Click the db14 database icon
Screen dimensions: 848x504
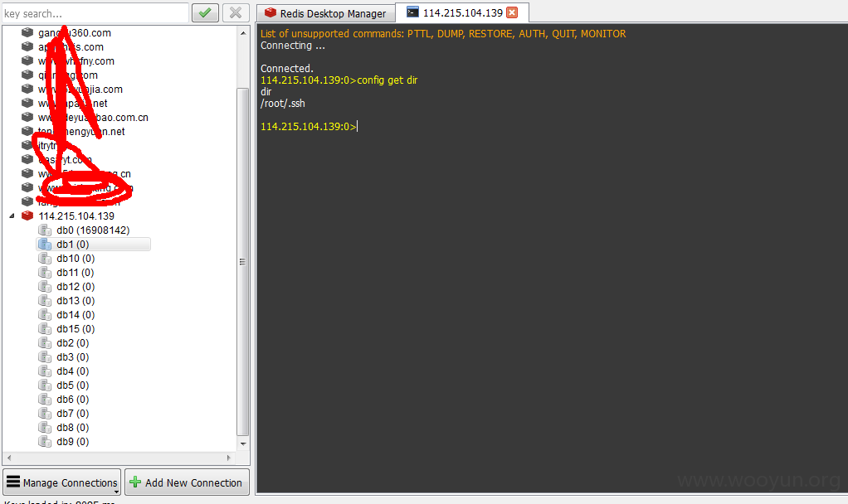pyautogui.click(x=45, y=314)
